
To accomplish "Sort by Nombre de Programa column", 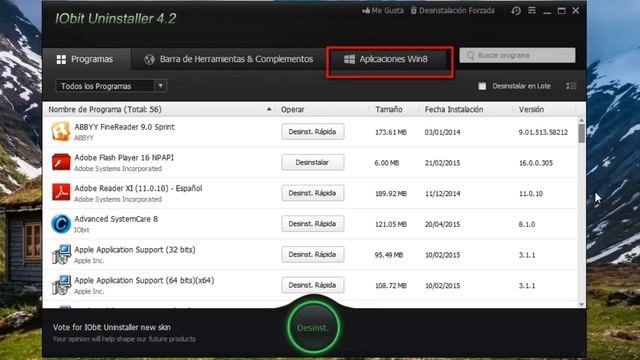I will point(105,109).
